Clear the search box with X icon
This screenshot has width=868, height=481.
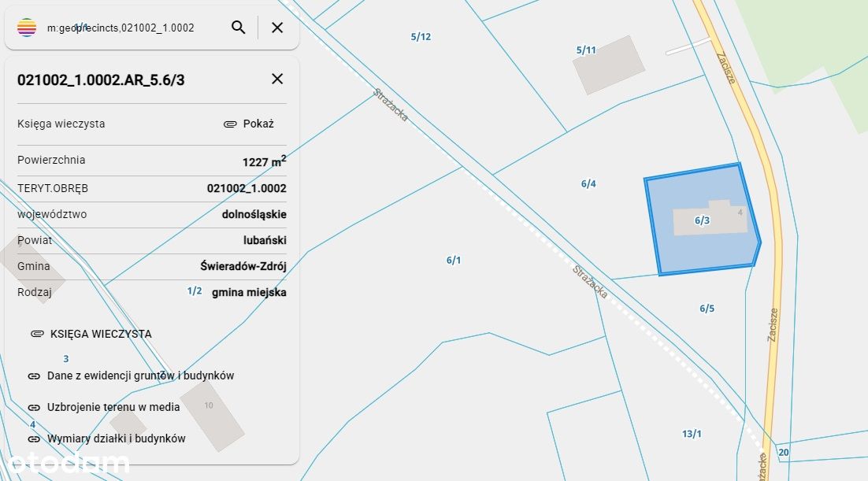(277, 27)
